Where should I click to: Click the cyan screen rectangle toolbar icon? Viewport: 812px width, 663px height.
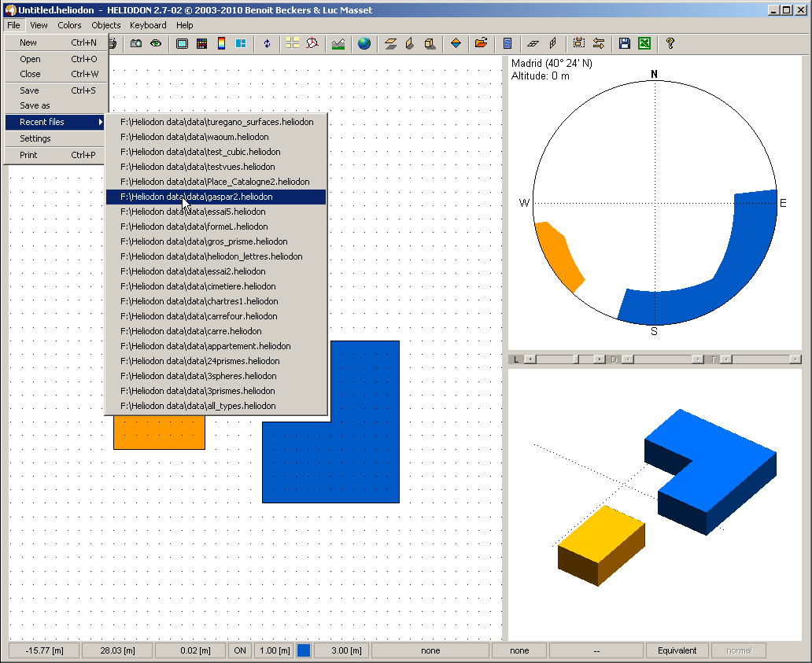point(182,43)
